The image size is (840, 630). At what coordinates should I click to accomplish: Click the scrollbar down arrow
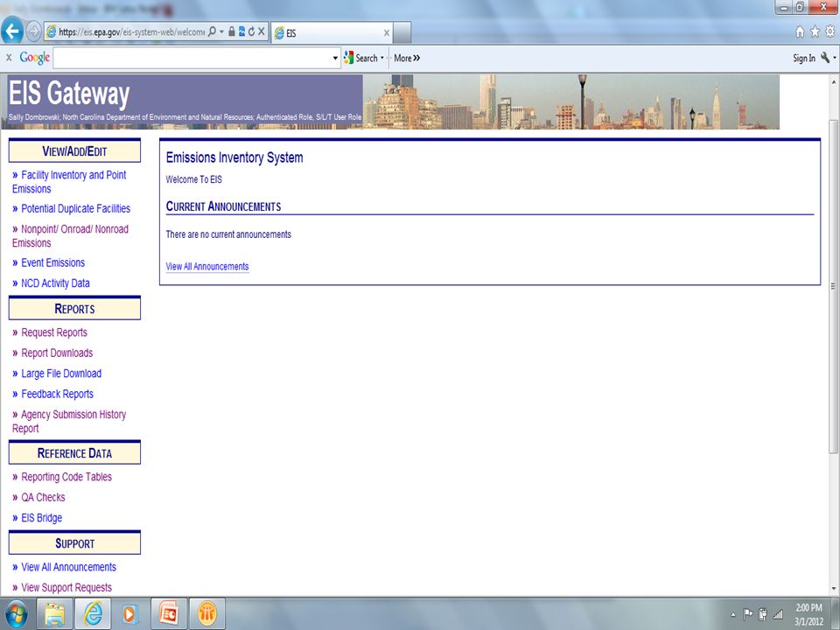(x=834, y=589)
